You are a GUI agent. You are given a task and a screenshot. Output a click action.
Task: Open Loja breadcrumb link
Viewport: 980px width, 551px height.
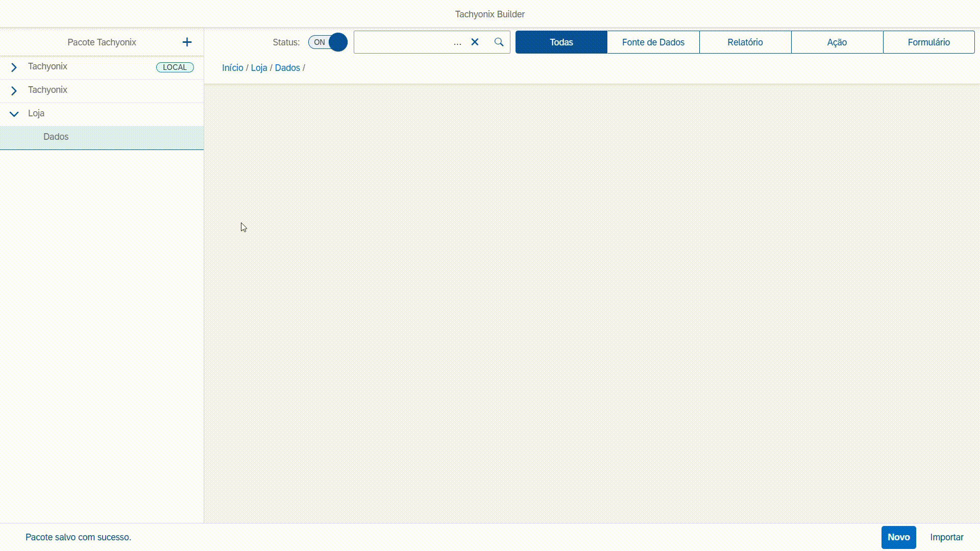(259, 68)
